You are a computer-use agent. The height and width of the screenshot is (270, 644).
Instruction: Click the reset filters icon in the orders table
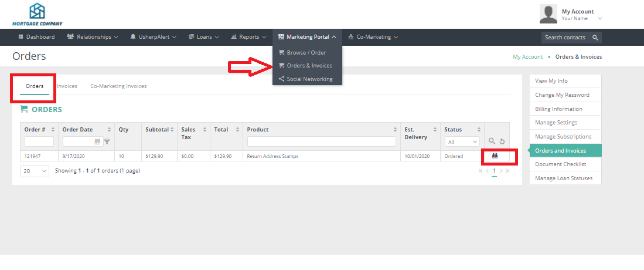click(x=502, y=141)
